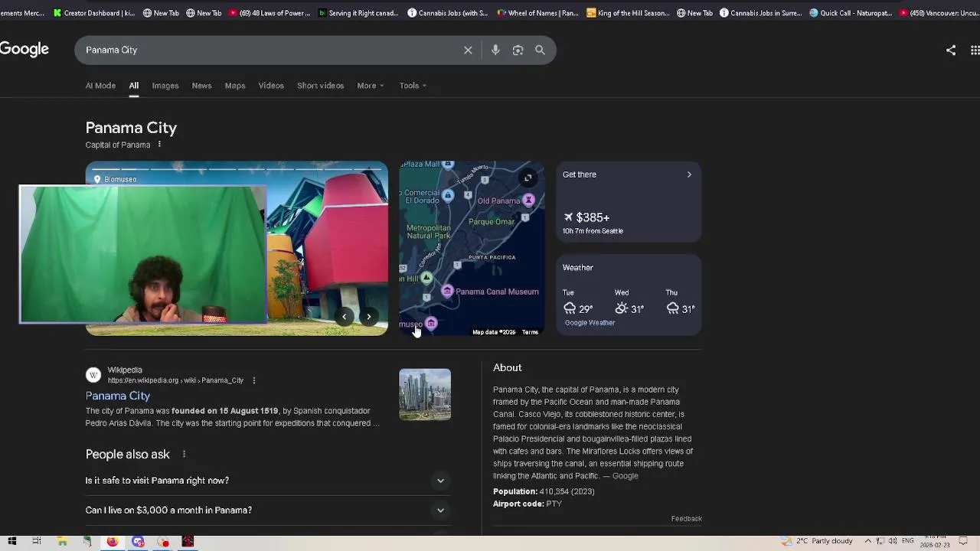Select the All results tab

click(x=133, y=86)
